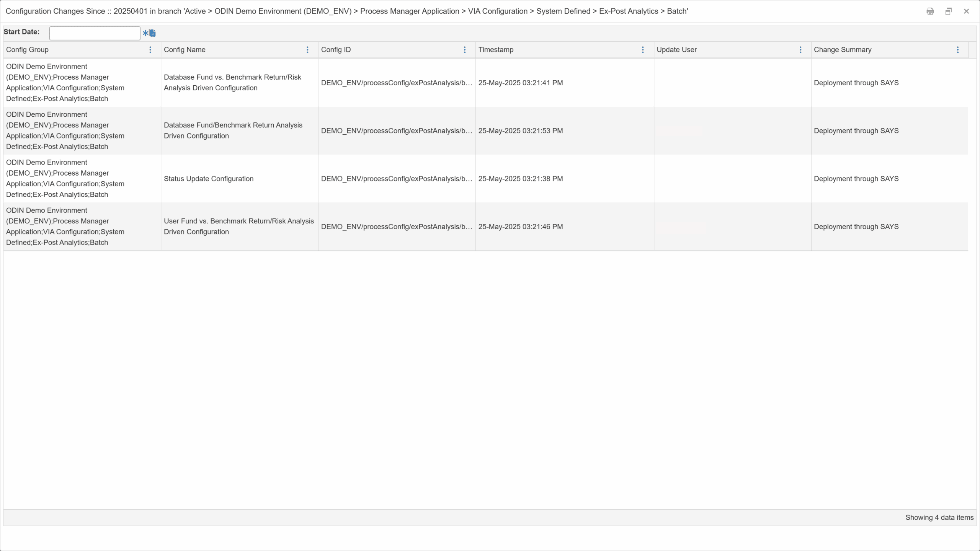
Task: Click 'Deployment through SAYS' in 03:21:46 PM row
Action: tap(856, 227)
